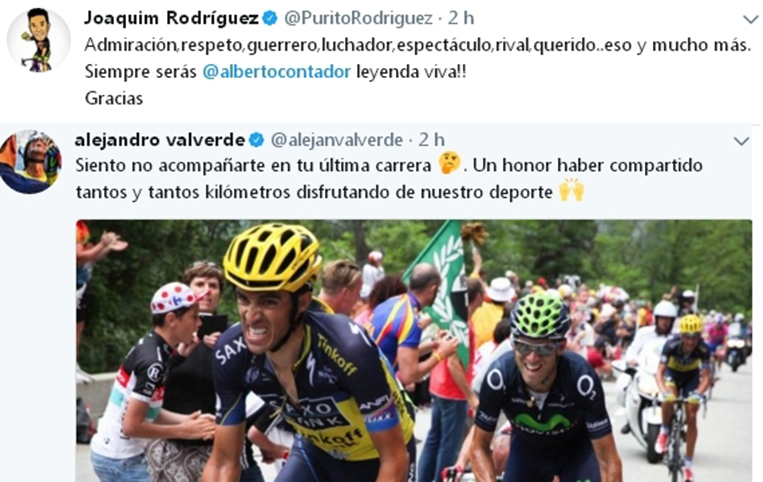Open the @PuritoRodriguez handle

[x=358, y=18]
